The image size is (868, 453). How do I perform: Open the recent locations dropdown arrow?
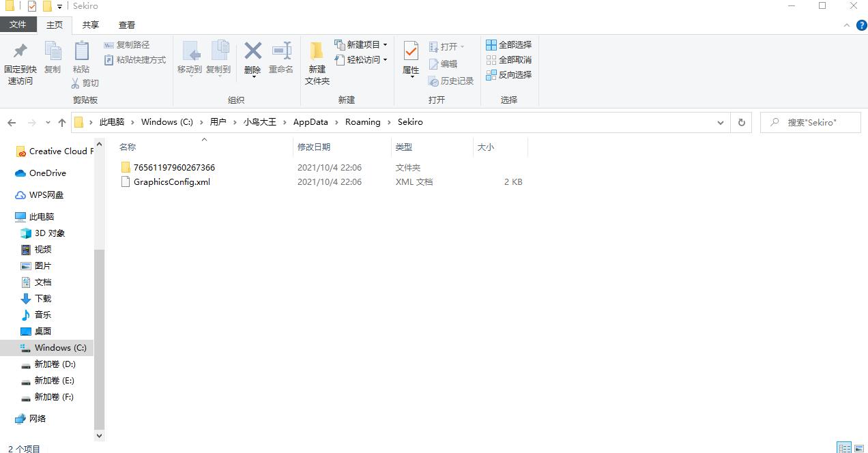tap(48, 123)
